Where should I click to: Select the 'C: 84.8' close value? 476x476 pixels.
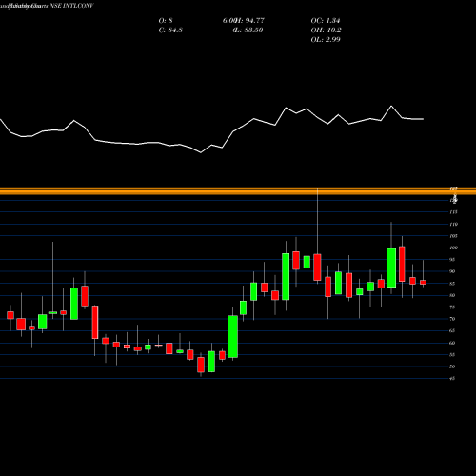coord(170,30)
